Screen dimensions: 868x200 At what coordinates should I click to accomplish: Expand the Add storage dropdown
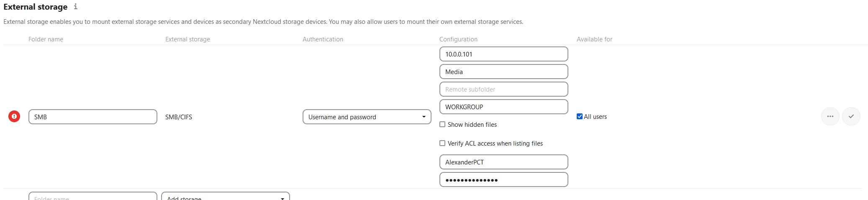225,197
